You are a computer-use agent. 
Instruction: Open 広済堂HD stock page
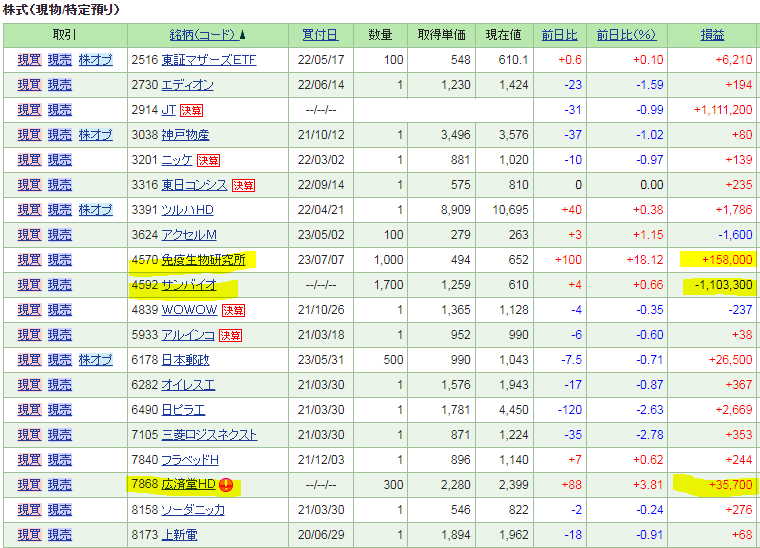point(189,485)
